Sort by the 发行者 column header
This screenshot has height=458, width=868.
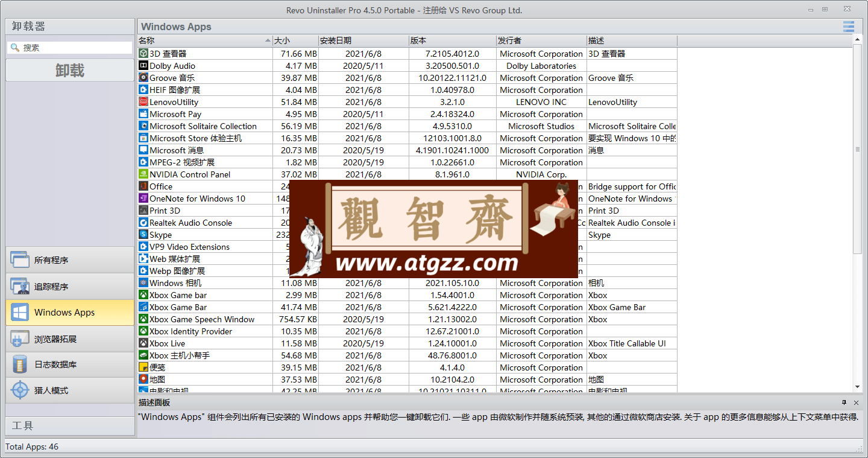tap(541, 40)
